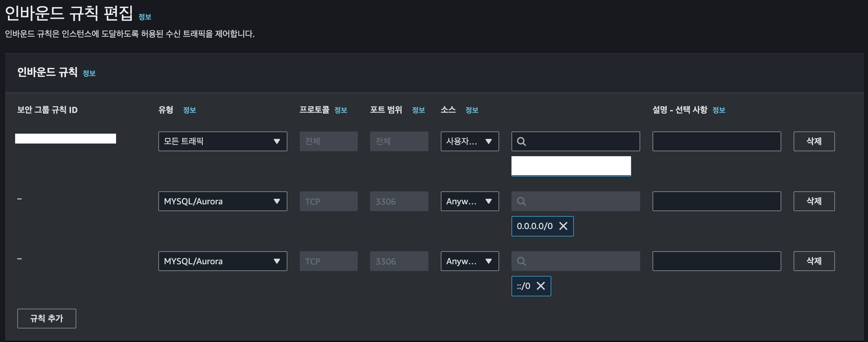Open 정보 link next to 프로토콜 column
Screen dimensions: 868x342
pyautogui.click(x=341, y=110)
